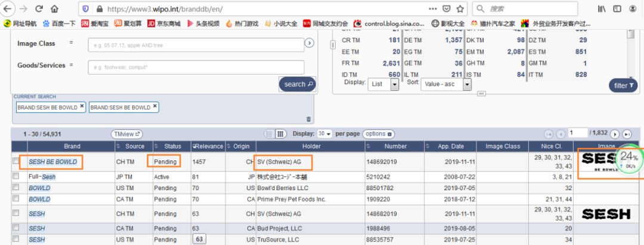The height and width of the screenshot is (245, 644).
Task: Click the SESH logo image thumbnail
Action: point(606,213)
